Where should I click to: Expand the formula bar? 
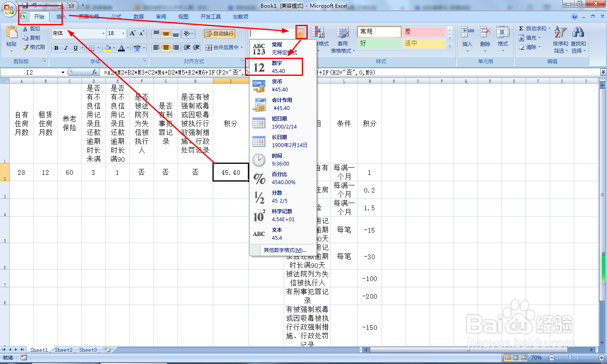(x=603, y=72)
